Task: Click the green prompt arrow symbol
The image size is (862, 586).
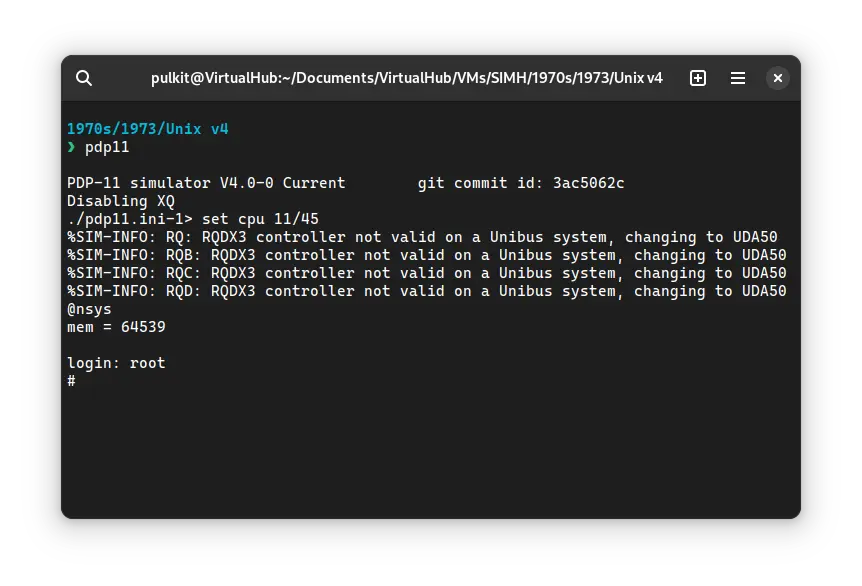Action: (x=71, y=146)
